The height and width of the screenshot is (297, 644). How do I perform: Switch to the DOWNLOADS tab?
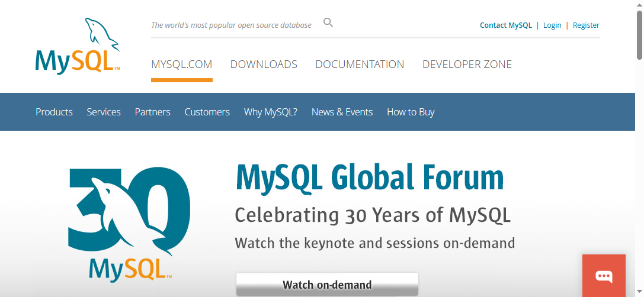(x=264, y=64)
